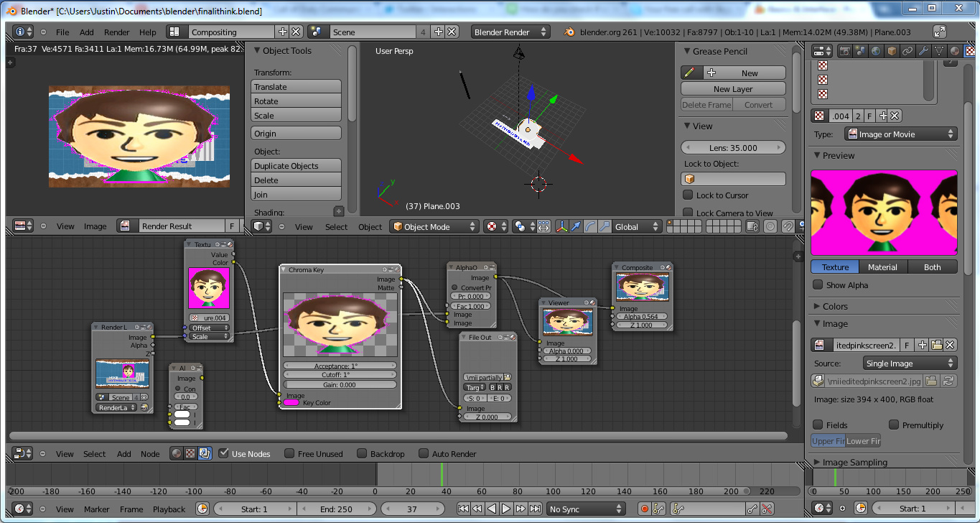
Task: Check the Lock to Cursor option
Action: [x=688, y=195]
